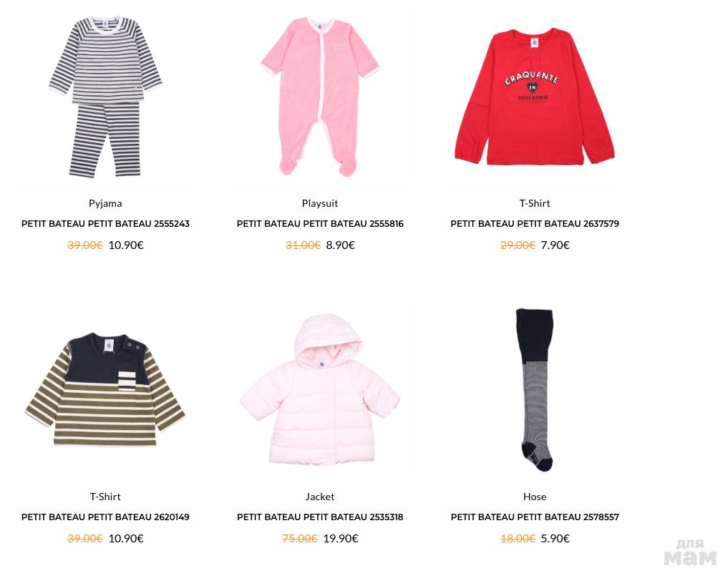This screenshot has width=728, height=576.
Task: Open the pink playsuit product image
Action: (x=320, y=97)
